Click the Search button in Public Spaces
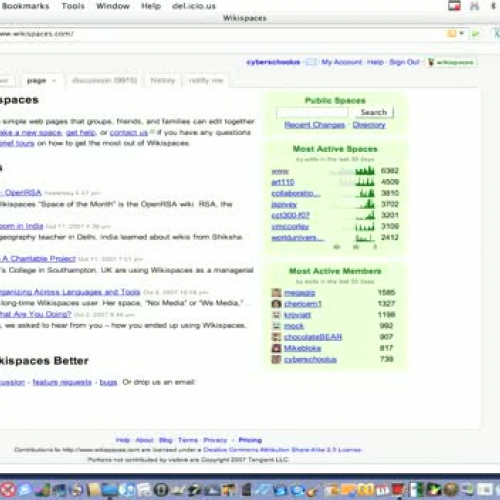 (374, 112)
